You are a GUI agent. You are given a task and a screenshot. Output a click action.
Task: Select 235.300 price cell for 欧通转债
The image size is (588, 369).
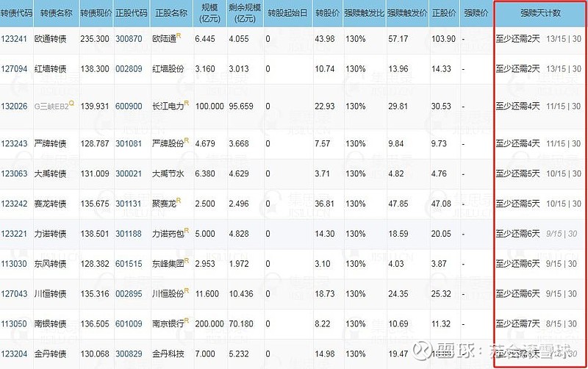pos(95,39)
